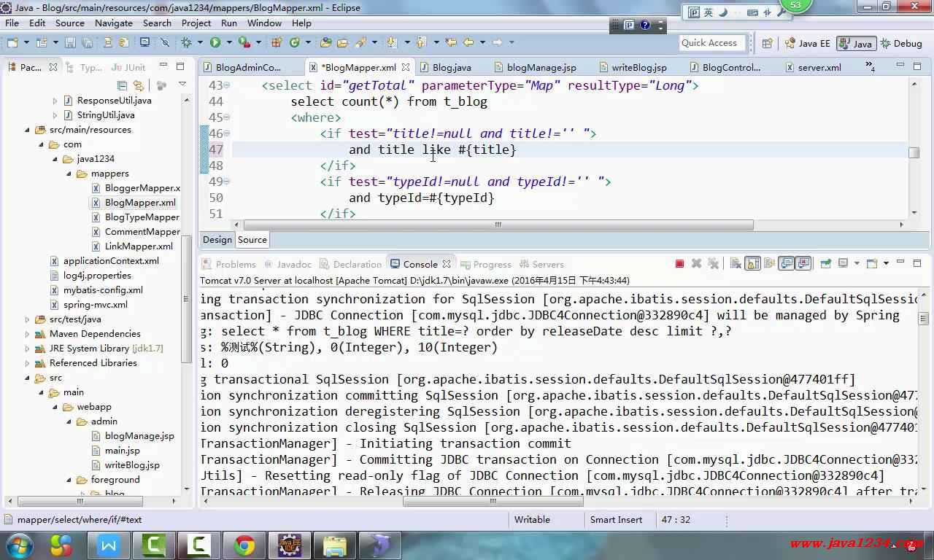The width and height of the screenshot is (934, 560).
Task: Maximize the Console view panel
Action: 917,263
